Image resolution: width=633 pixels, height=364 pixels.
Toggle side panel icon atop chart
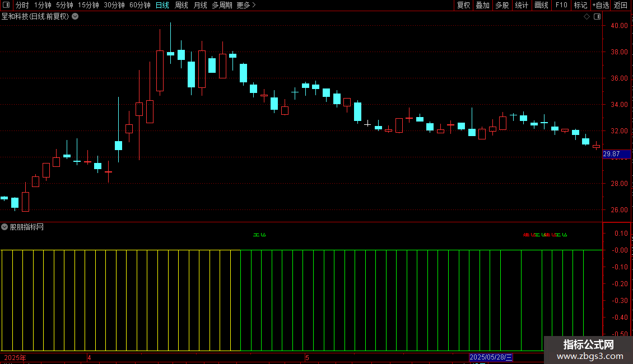point(597,17)
